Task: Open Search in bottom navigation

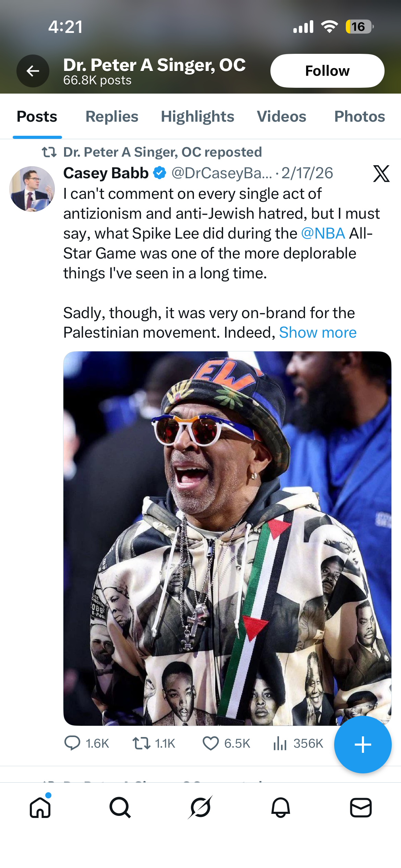Action: (120, 807)
